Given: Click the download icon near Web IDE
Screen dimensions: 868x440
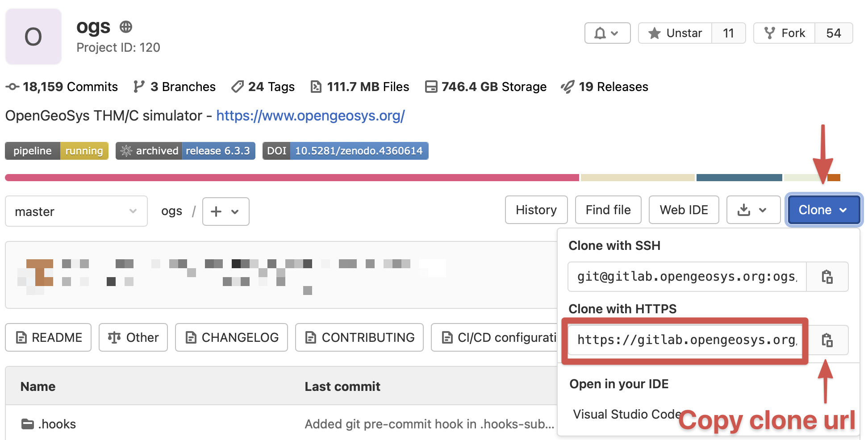Looking at the screenshot, I should click(x=745, y=210).
